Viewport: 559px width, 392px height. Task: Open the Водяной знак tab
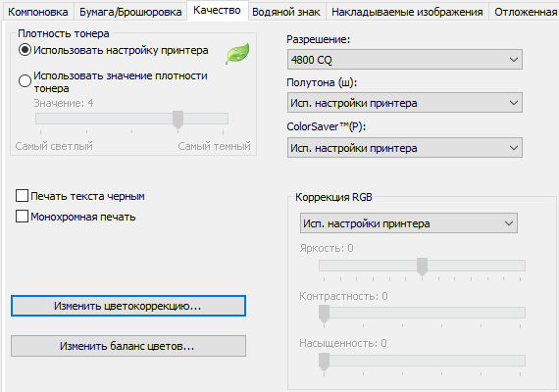tap(286, 12)
